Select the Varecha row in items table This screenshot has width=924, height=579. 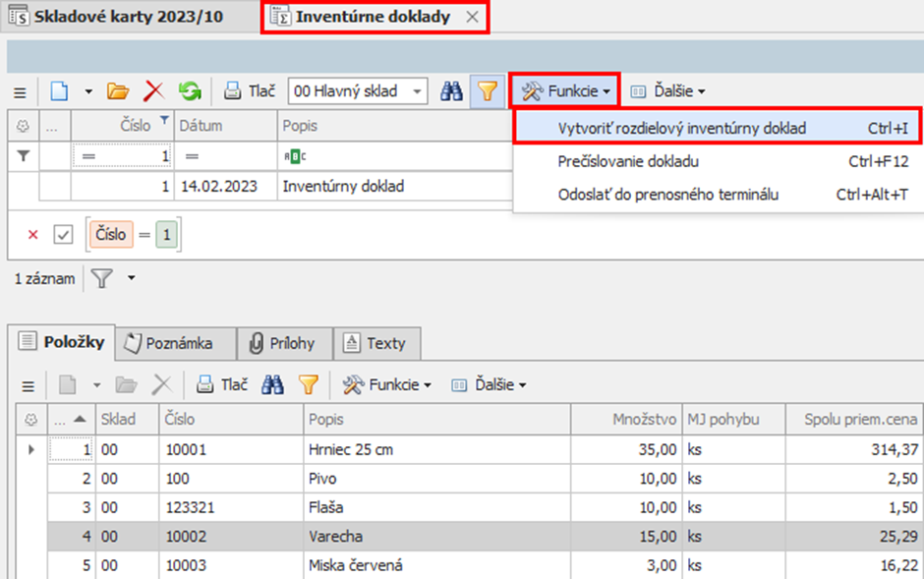click(334, 539)
